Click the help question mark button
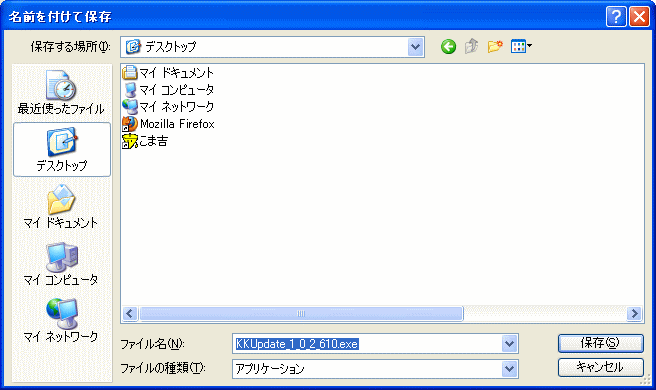656x390 pixels. (x=616, y=17)
